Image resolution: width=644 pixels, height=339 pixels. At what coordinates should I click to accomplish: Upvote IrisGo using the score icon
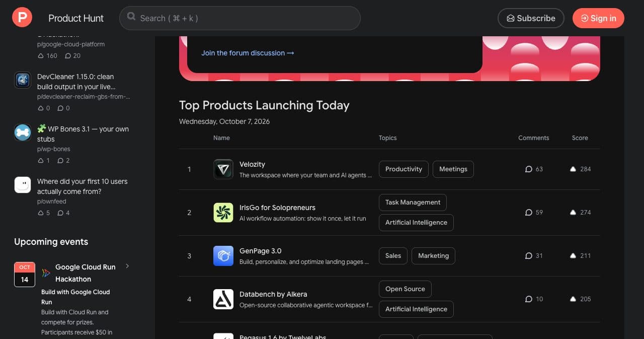573,213
